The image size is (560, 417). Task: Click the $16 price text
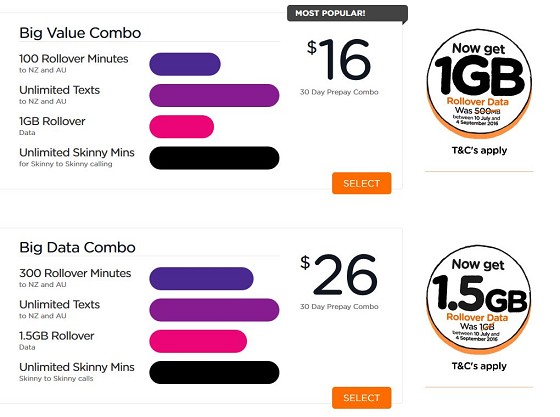(x=339, y=59)
